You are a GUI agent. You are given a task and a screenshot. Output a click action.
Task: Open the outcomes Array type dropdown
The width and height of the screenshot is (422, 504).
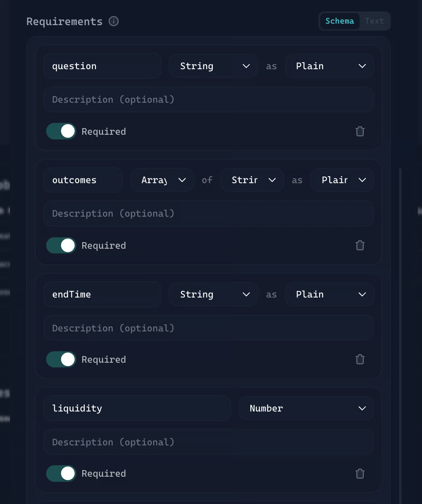click(x=162, y=180)
